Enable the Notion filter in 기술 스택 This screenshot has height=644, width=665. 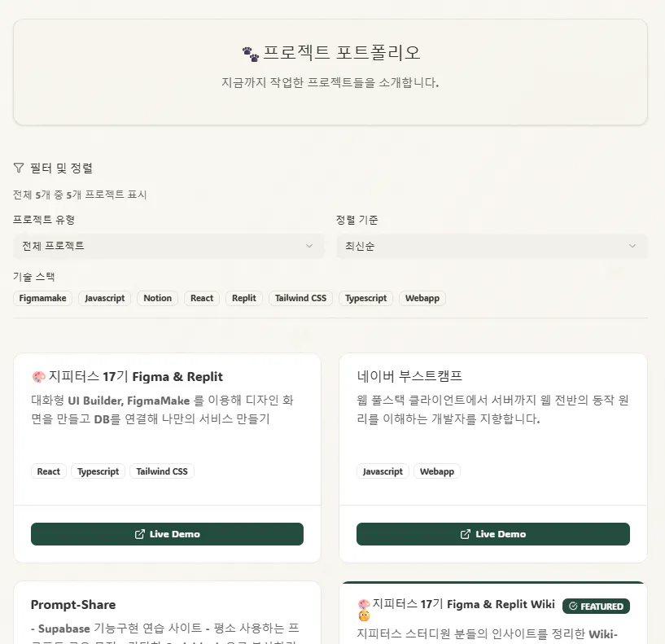[x=157, y=298]
